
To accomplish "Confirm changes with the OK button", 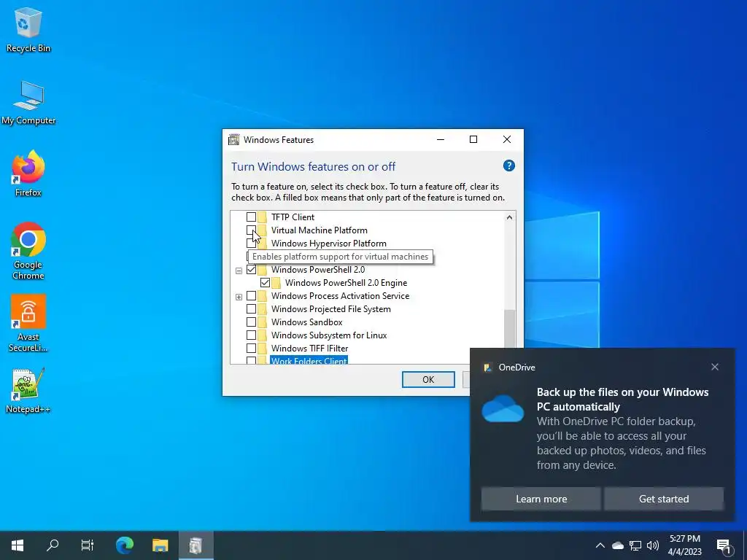I will 428,379.
